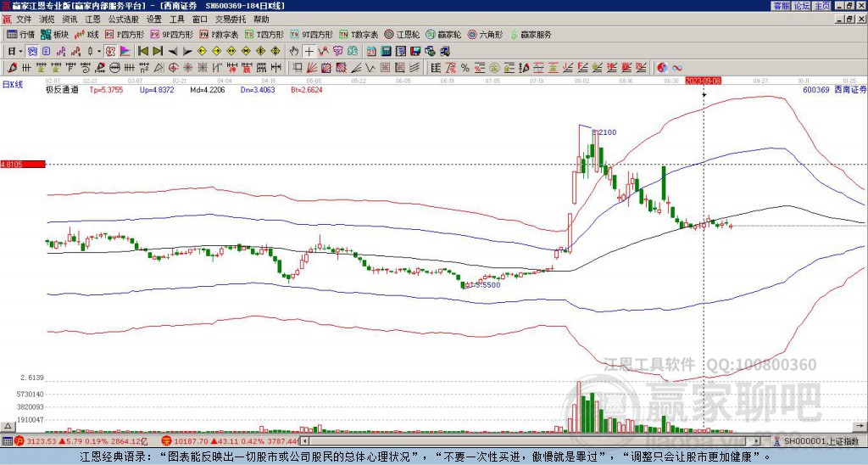Image resolution: width=868 pixels, height=465 pixels.
Task: Click the Tp=5.3755 value
Action: 106,90
